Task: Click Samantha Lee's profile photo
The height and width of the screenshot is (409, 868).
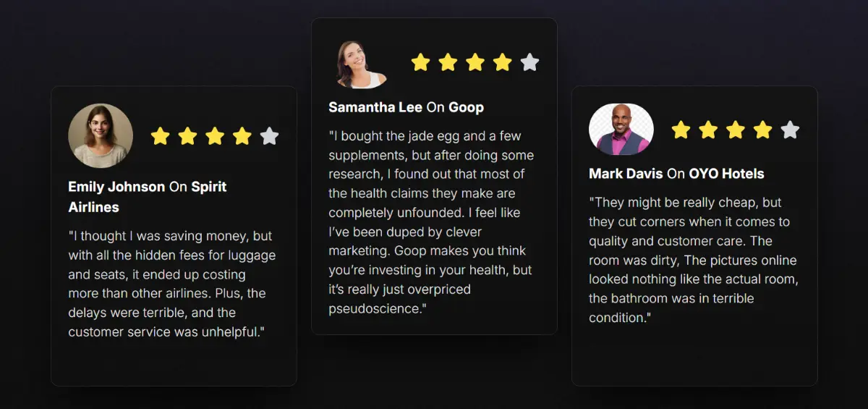Action: pos(361,63)
